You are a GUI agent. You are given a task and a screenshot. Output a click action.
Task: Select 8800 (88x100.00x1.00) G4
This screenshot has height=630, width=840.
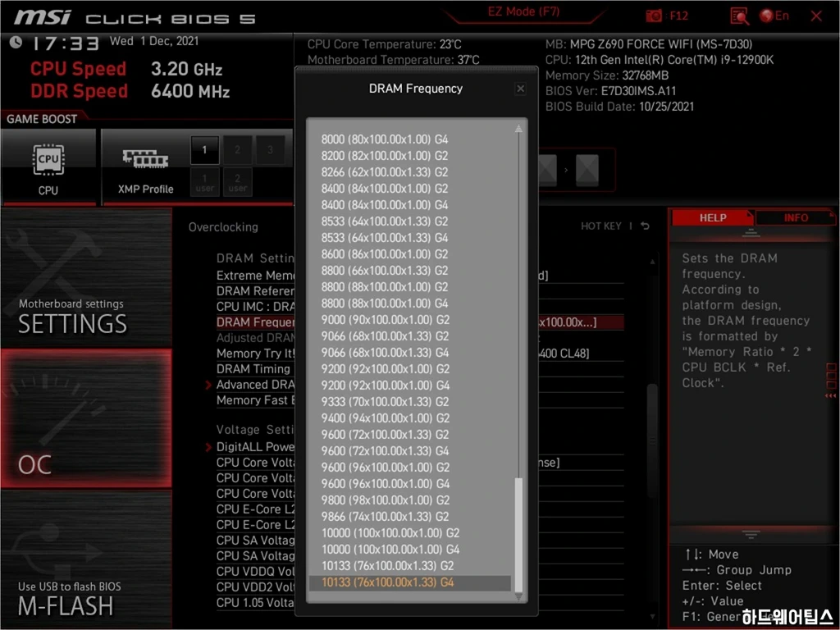[x=410, y=304]
